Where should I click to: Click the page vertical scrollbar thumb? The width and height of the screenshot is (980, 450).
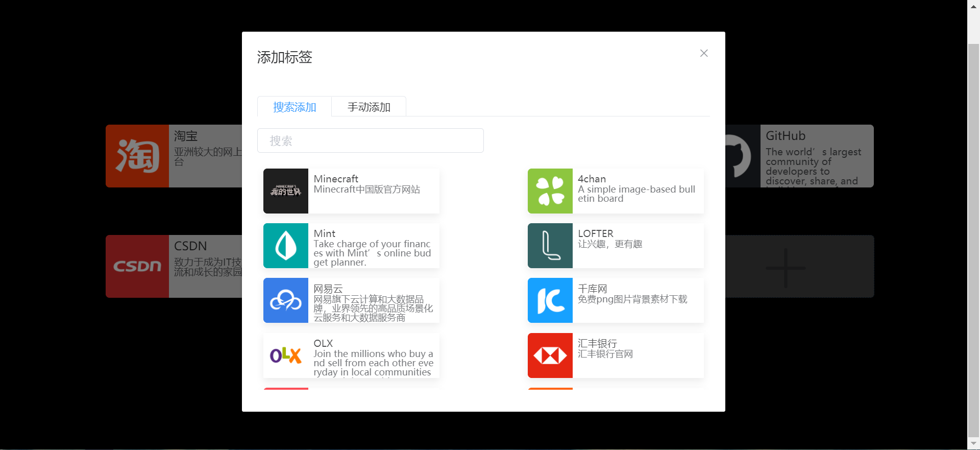973,240
